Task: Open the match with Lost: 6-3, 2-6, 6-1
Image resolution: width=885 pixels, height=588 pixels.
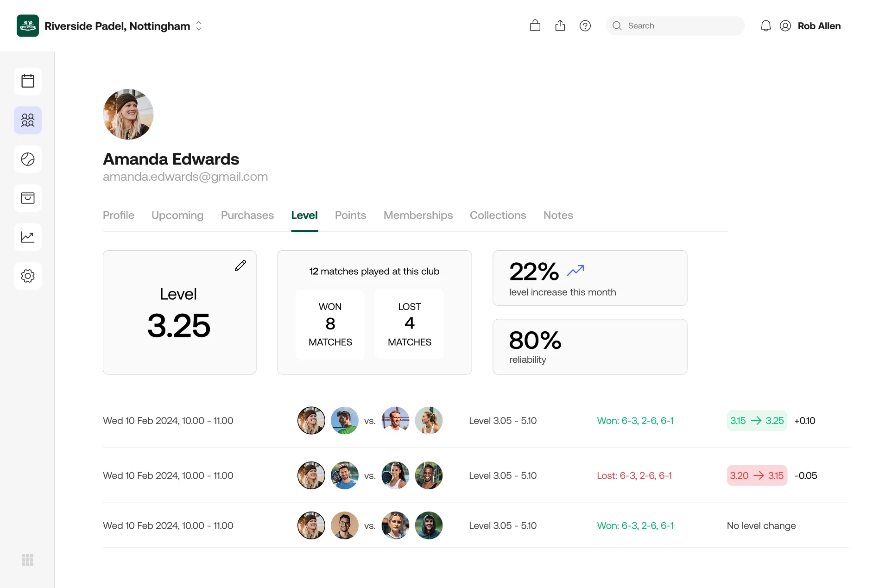Action: [x=634, y=475]
